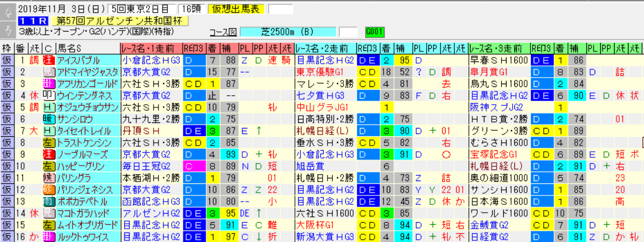
Task: Click the 左 mark icon for ムイトオブリガード
Action: click(x=48, y=225)
